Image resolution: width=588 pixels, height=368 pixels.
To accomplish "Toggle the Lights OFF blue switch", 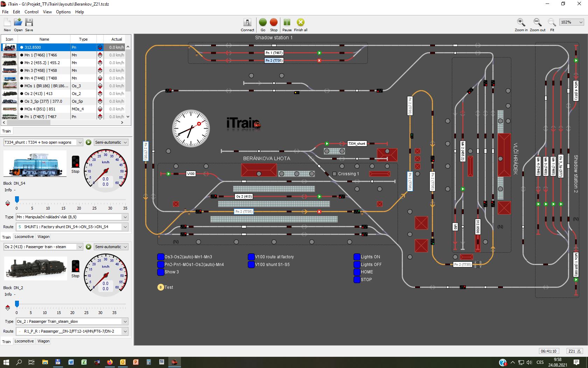I will (357, 265).
